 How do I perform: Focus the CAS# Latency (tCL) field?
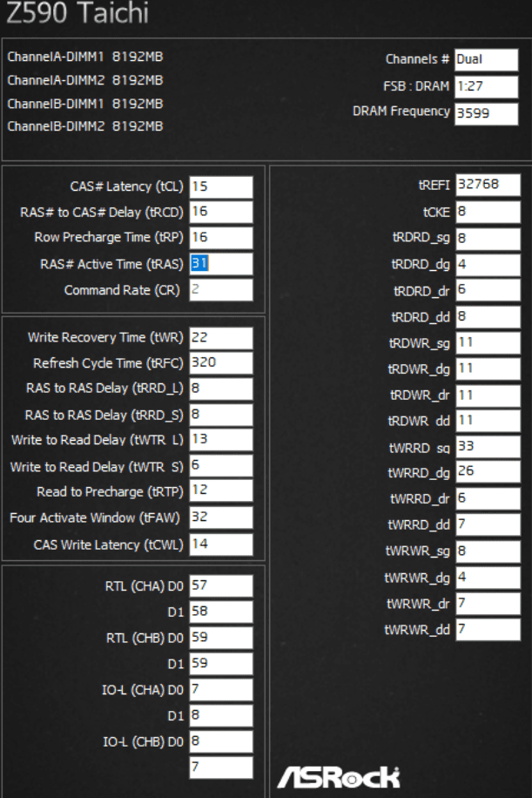tap(221, 186)
